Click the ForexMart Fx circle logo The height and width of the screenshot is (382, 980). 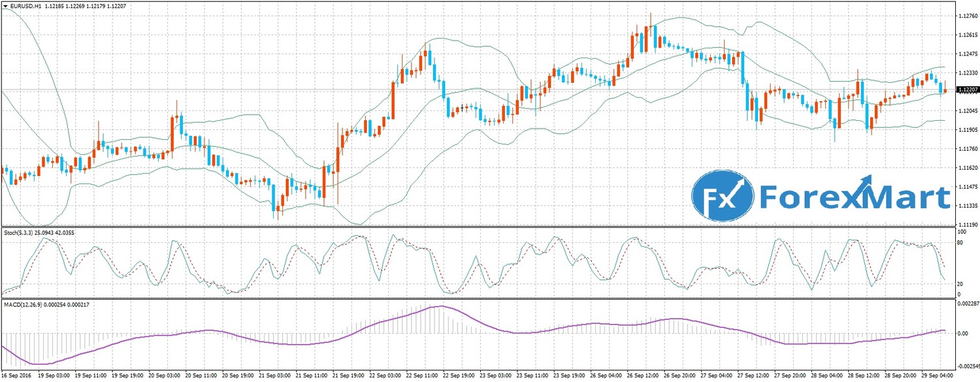click(x=722, y=195)
